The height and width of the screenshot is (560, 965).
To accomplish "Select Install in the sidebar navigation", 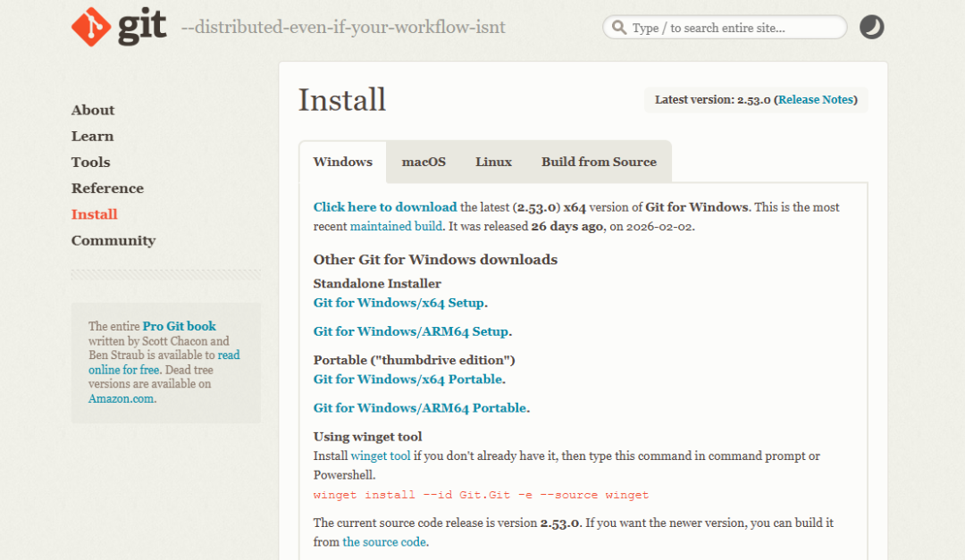I will 94,214.
